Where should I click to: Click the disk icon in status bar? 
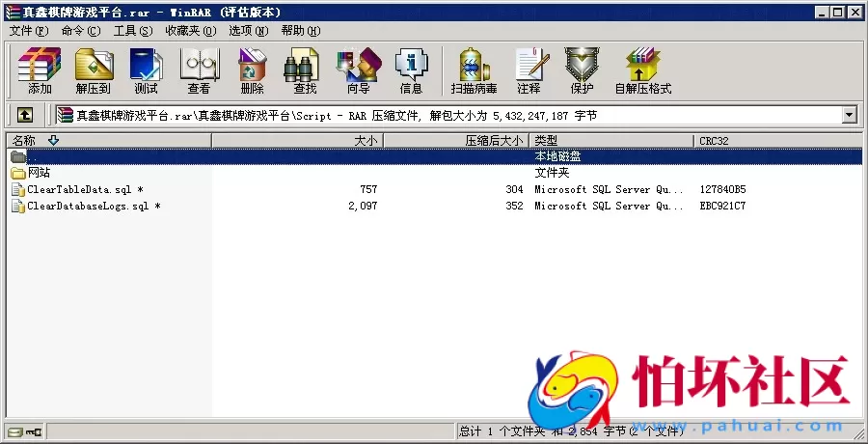tap(15, 430)
